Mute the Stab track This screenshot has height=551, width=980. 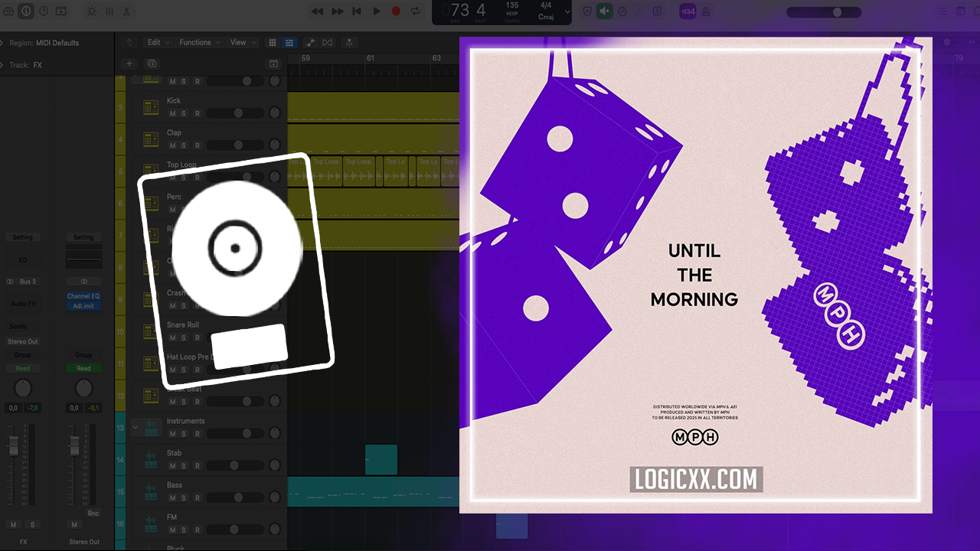coord(172,466)
